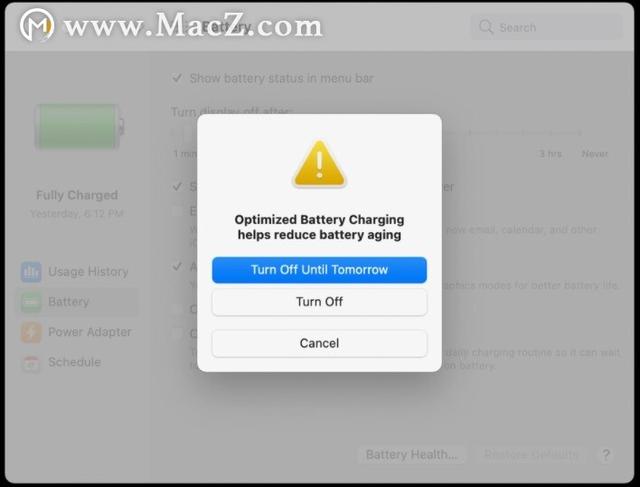Focus the Search field
Image resolution: width=640 pixels, height=487 pixels.
point(547,27)
